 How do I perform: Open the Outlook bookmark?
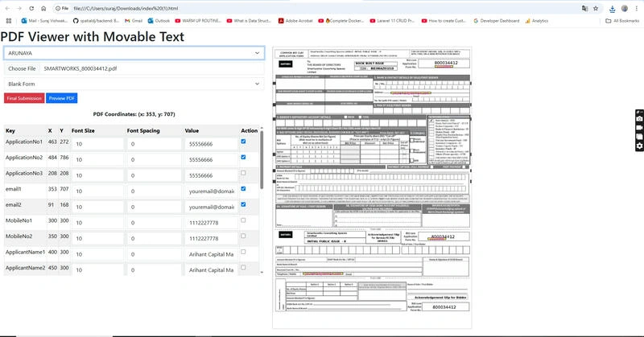pos(159,21)
